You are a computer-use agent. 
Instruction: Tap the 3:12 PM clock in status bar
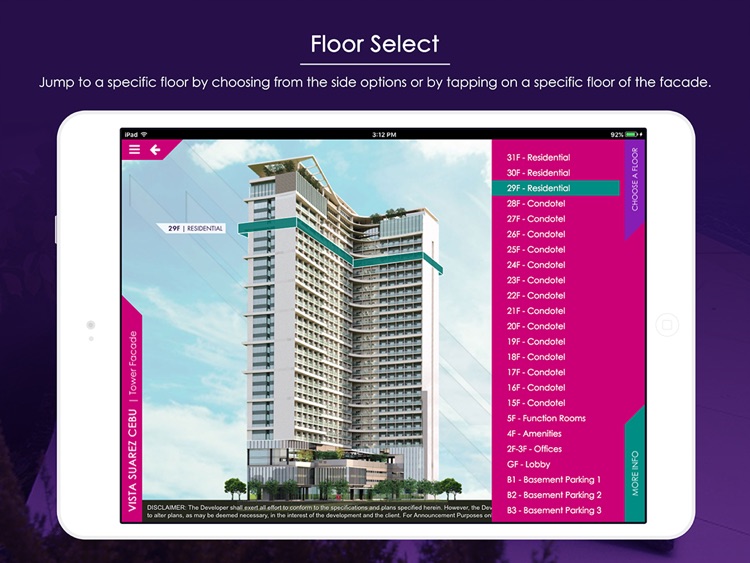384,134
